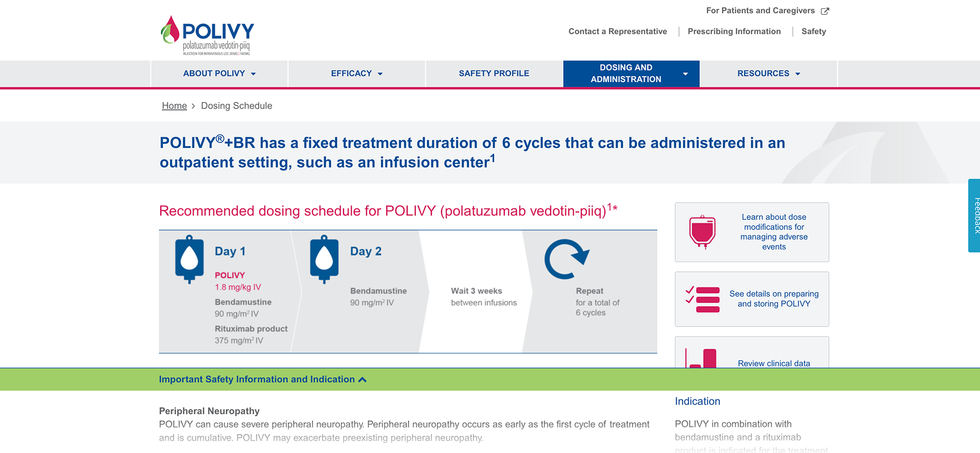Open DOSING AND ADMINISTRATION menu
Image resolution: width=980 pixels, height=453 pixels.
click(x=631, y=73)
